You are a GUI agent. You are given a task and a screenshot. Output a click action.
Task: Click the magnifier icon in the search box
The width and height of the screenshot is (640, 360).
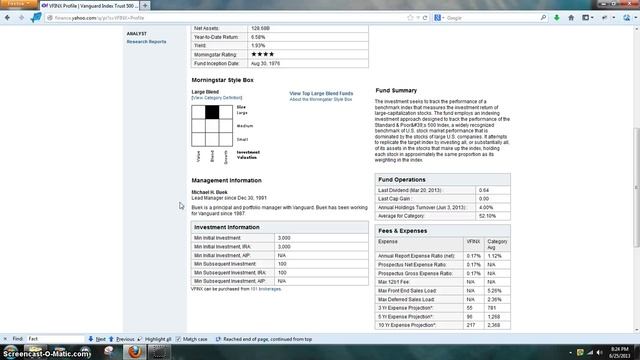click(x=543, y=18)
